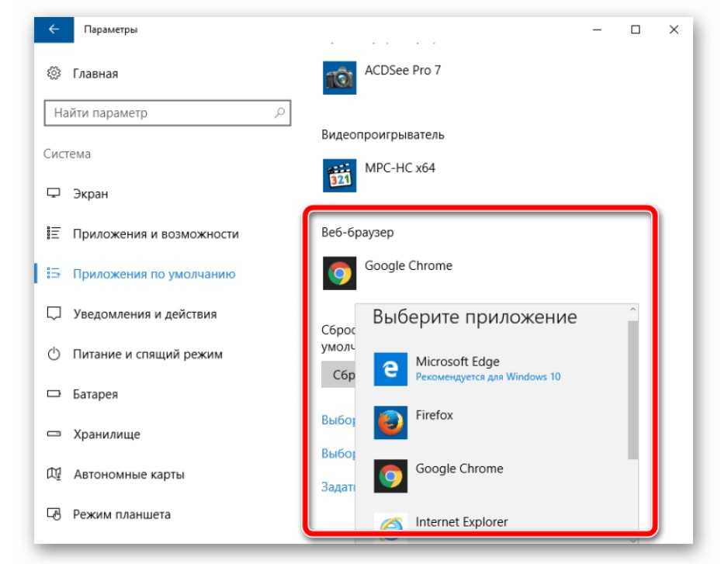This screenshot has width=728, height=564.
Task: Open Приложения и возможности section
Action: click(x=155, y=234)
